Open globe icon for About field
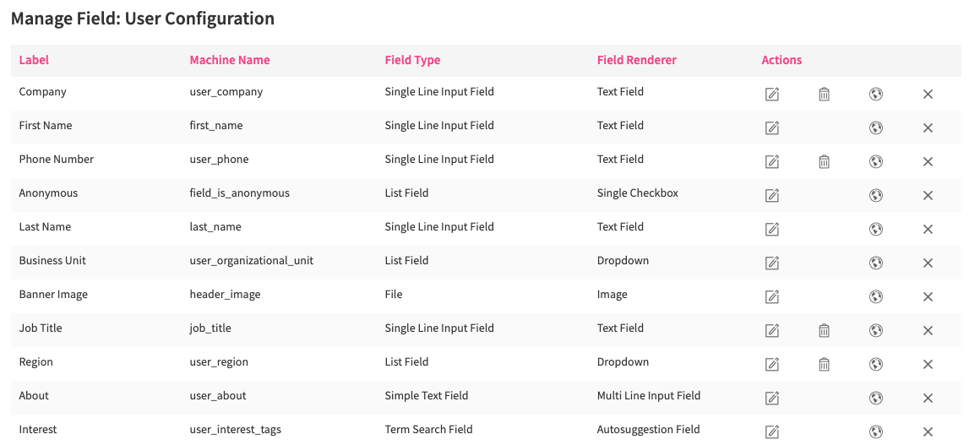980x445 pixels. pos(875,398)
